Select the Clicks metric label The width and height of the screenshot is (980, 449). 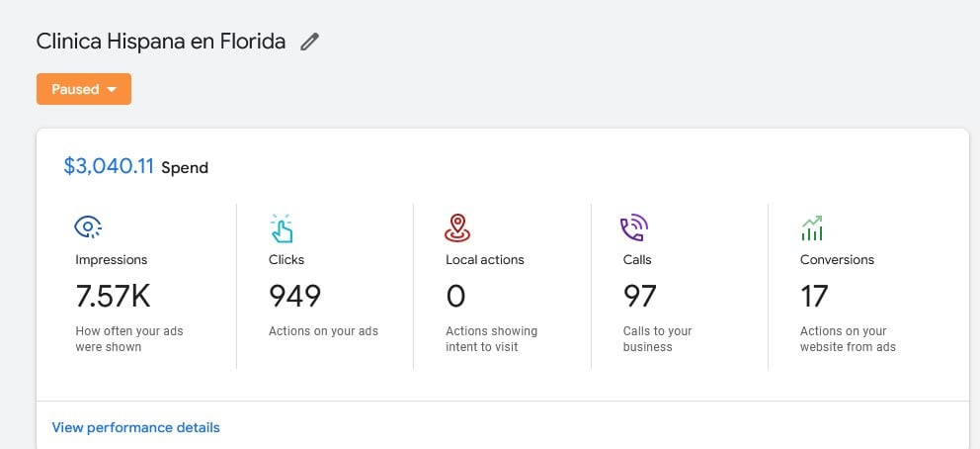(x=286, y=259)
